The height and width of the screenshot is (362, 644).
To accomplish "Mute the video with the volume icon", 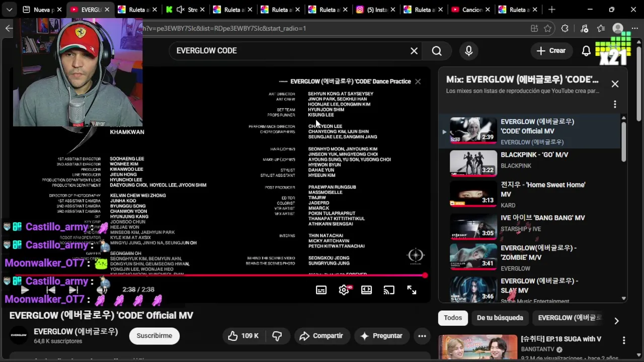I will pos(102,290).
